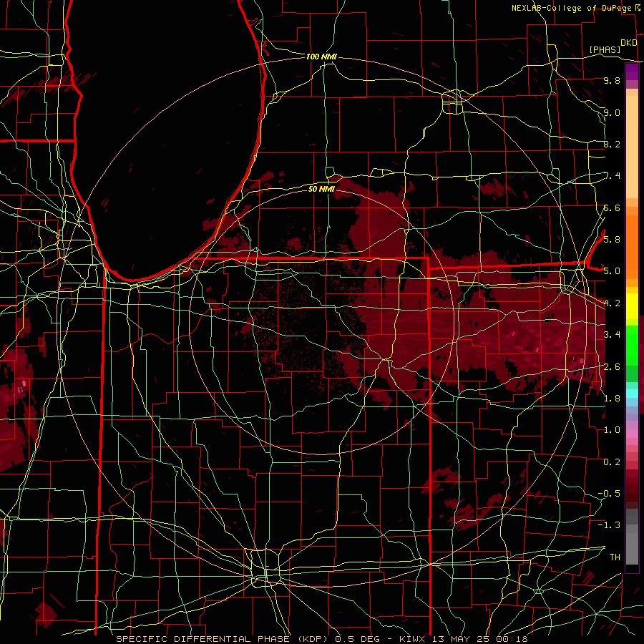Pick the bright green swatch on the color scale
This screenshot has width=644, height=644.
(632, 346)
